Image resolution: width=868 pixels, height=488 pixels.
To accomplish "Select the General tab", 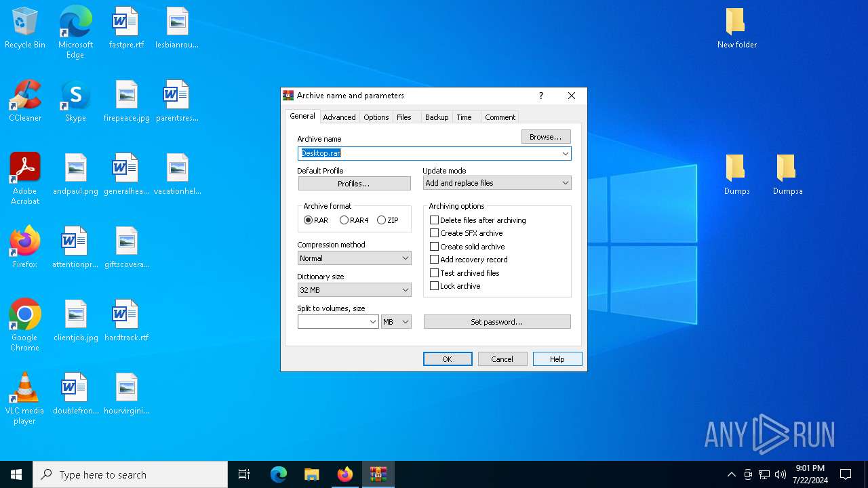I will coord(302,117).
